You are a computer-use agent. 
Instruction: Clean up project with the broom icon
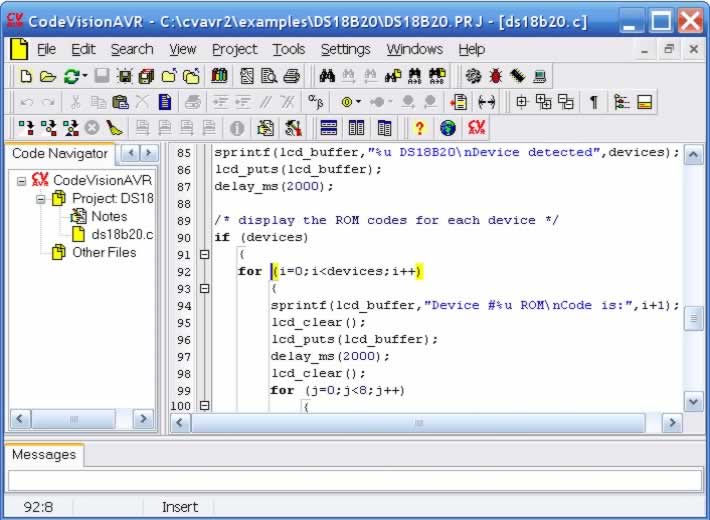click(115, 128)
